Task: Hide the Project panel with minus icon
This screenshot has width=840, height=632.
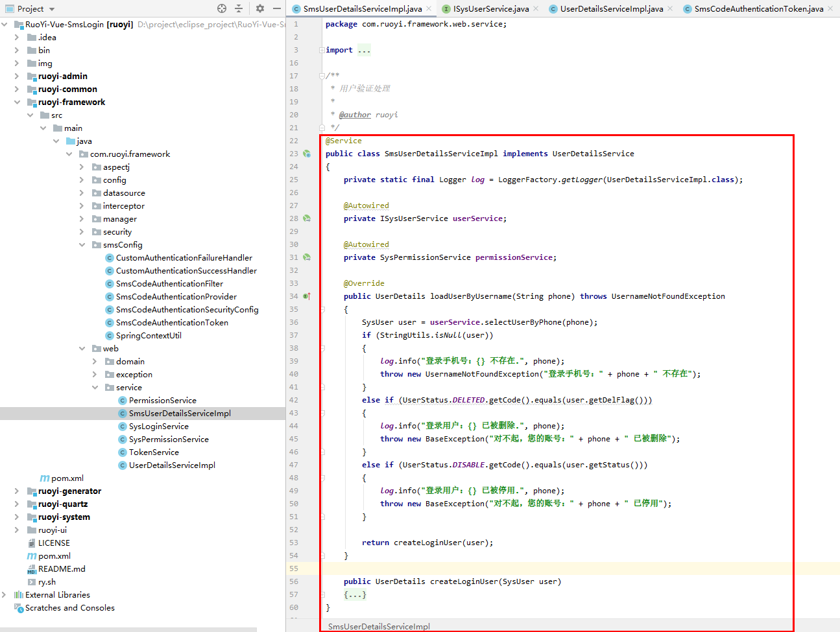Action: point(277,8)
